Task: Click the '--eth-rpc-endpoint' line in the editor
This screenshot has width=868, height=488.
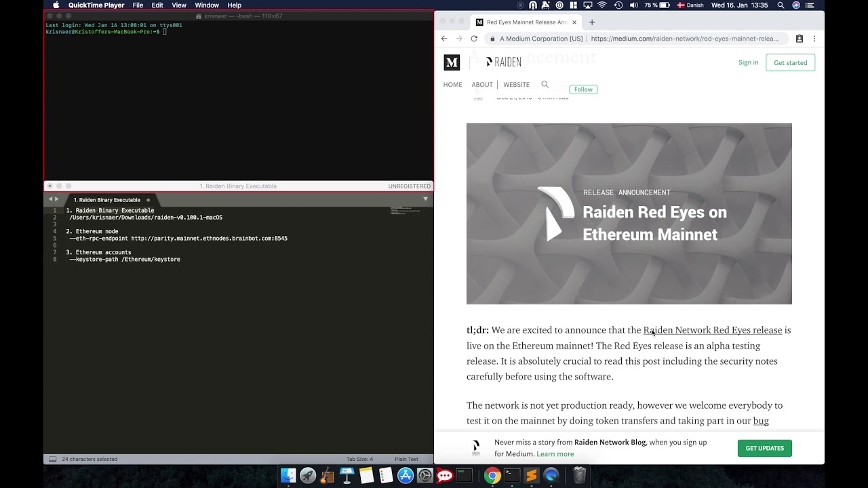Action: 178,239
